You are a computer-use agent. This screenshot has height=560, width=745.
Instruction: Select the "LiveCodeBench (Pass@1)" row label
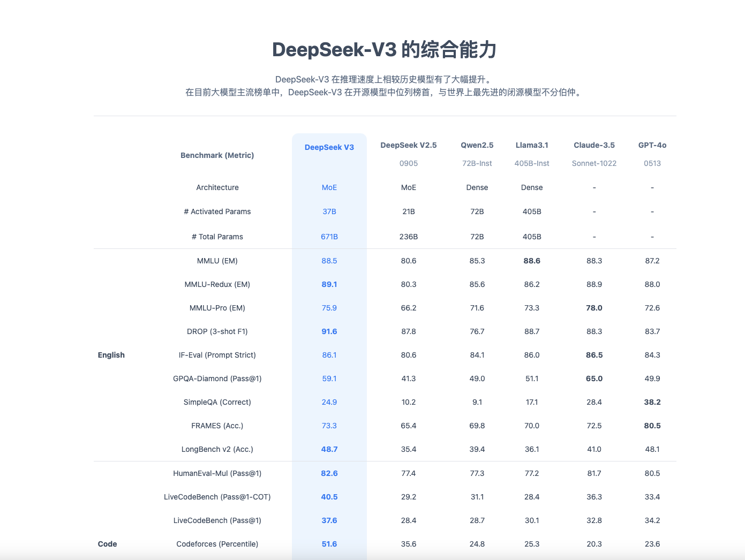pyautogui.click(x=217, y=520)
